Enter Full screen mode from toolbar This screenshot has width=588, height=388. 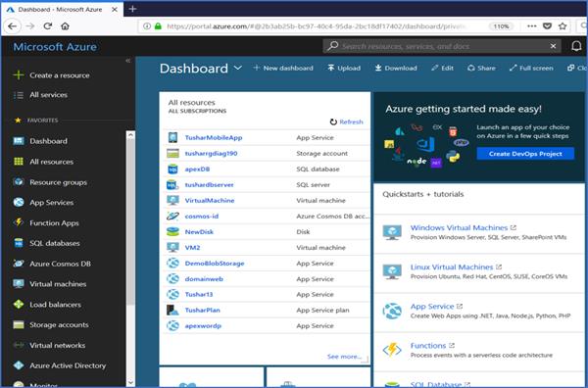tap(531, 69)
